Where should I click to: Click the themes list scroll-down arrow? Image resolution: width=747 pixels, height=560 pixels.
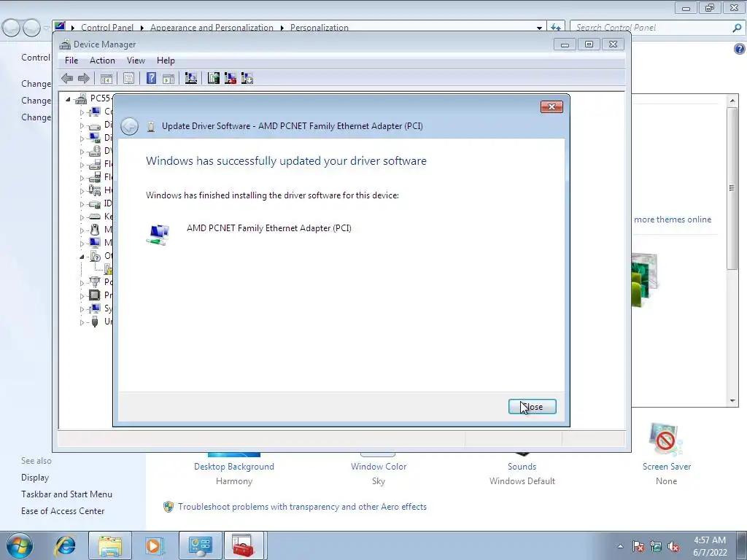(732, 401)
